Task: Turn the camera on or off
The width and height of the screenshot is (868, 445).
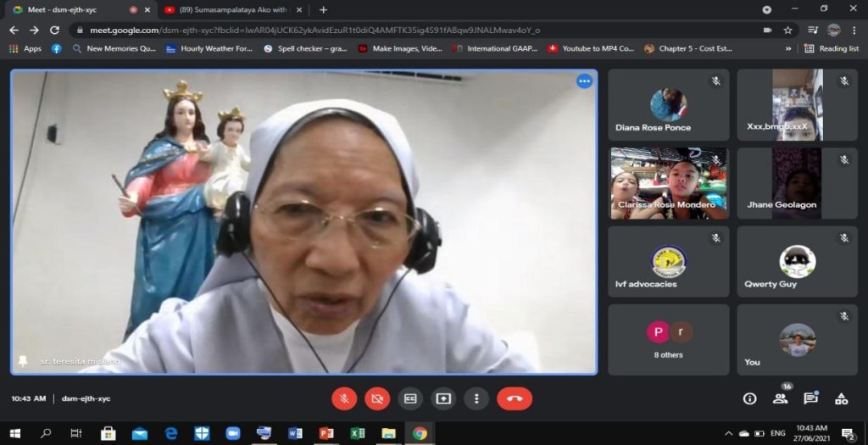Action: (377, 398)
